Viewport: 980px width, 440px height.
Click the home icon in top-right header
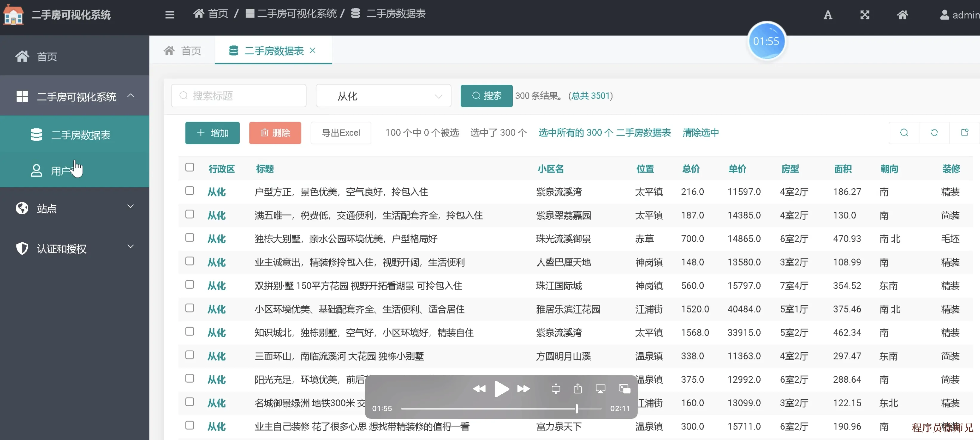(x=902, y=15)
